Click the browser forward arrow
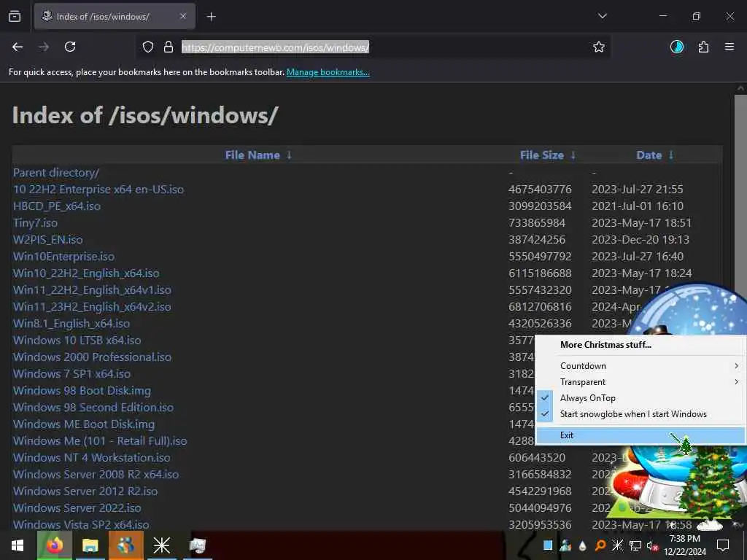The height and width of the screenshot is (560, 747). point(44,47)
